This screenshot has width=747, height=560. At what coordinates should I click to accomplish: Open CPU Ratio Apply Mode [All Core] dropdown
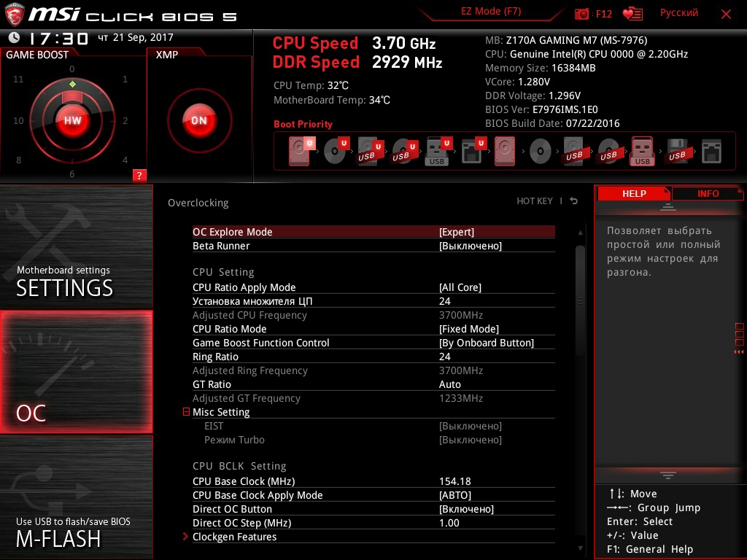pos(460,287)
